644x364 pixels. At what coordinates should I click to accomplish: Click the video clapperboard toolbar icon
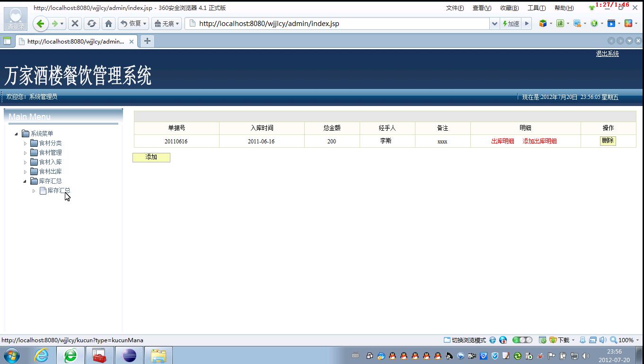(x=611, y=23)
